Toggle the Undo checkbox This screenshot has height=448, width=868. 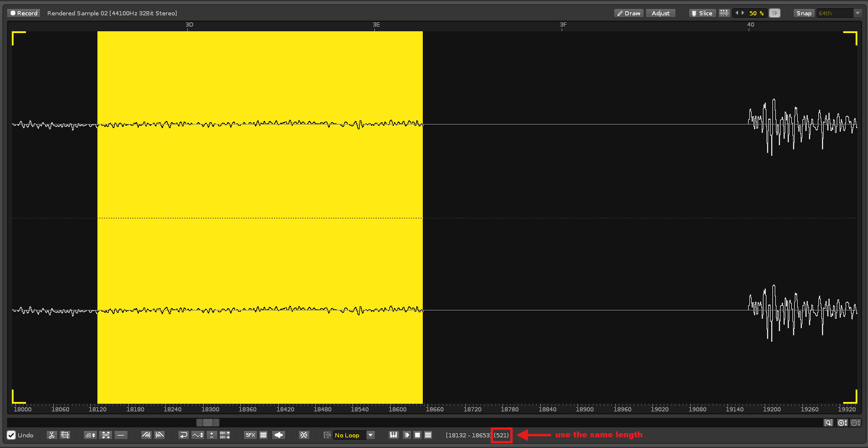point(11,435)
